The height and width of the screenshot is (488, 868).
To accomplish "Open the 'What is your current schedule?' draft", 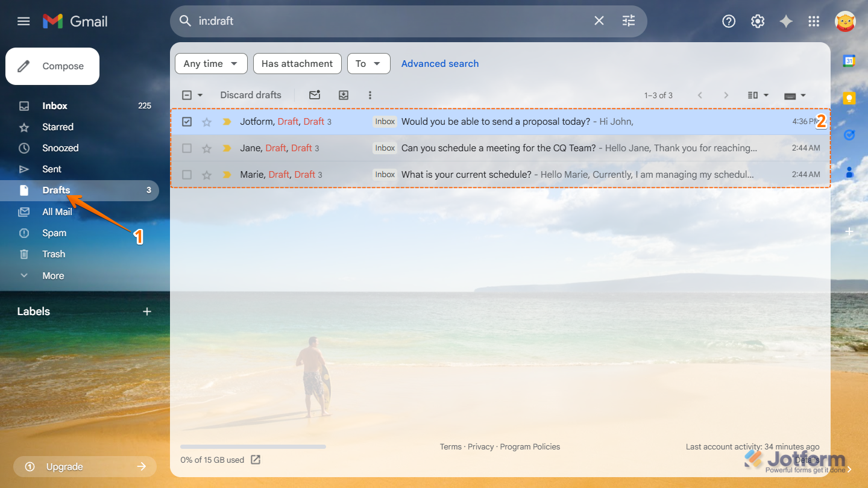I will coord(500,175).
